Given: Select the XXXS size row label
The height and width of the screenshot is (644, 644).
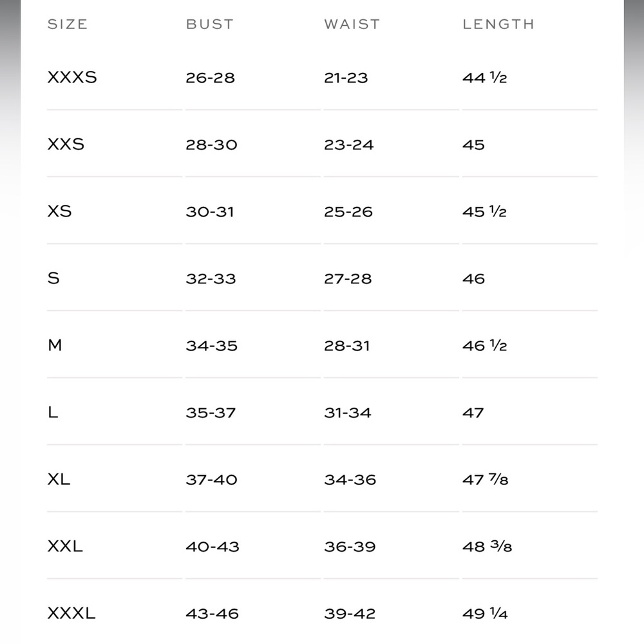Looking at the screenshot, I should (x=72, y=77).
